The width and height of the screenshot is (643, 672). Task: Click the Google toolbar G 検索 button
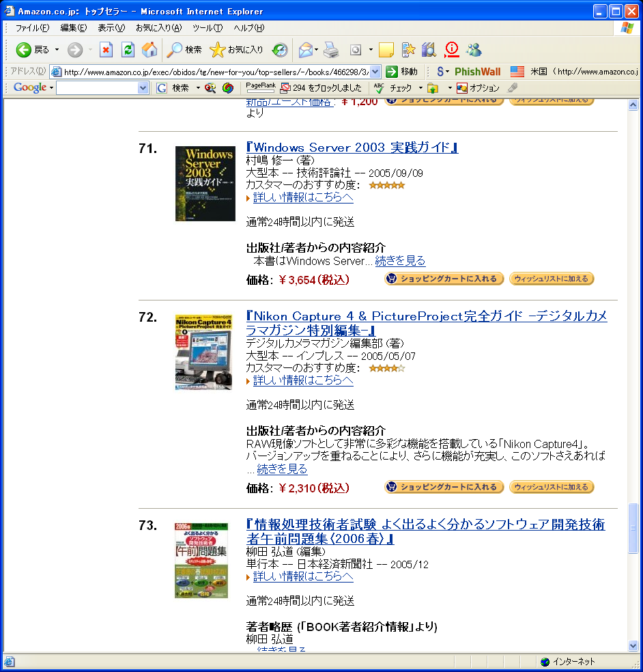click(173, 88)
